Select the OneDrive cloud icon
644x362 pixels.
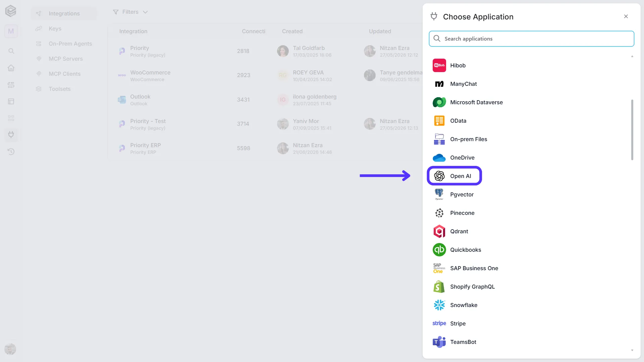pyautogui.click(x=439, y=158)
